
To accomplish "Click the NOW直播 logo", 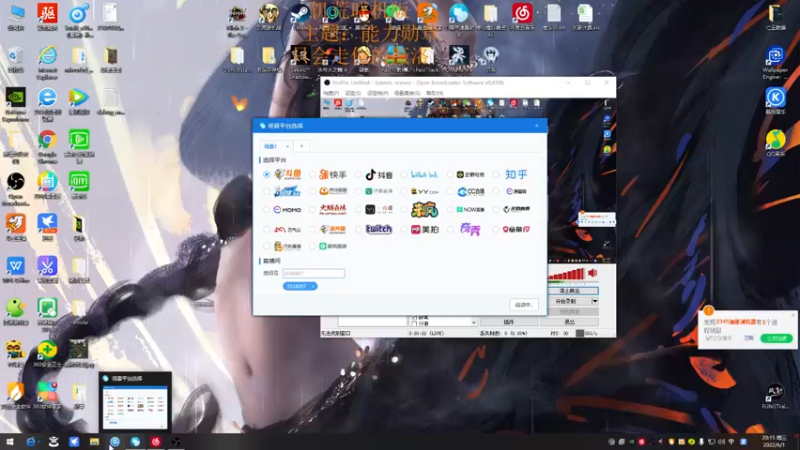I will (x=470, y=209).
